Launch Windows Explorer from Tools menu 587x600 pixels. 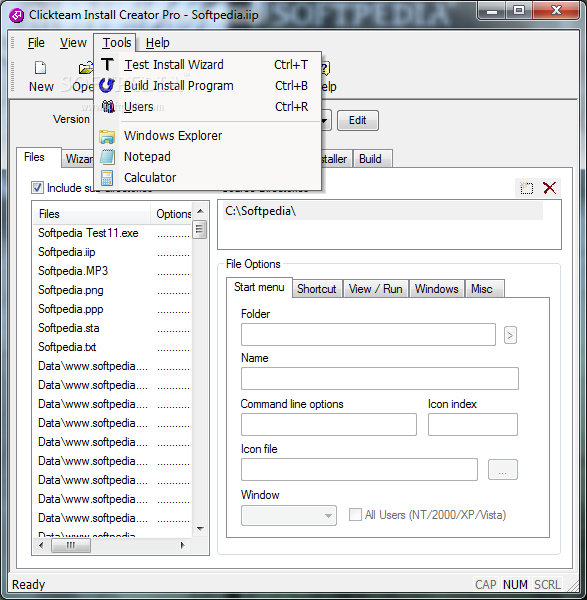click(x=208, y=136)
